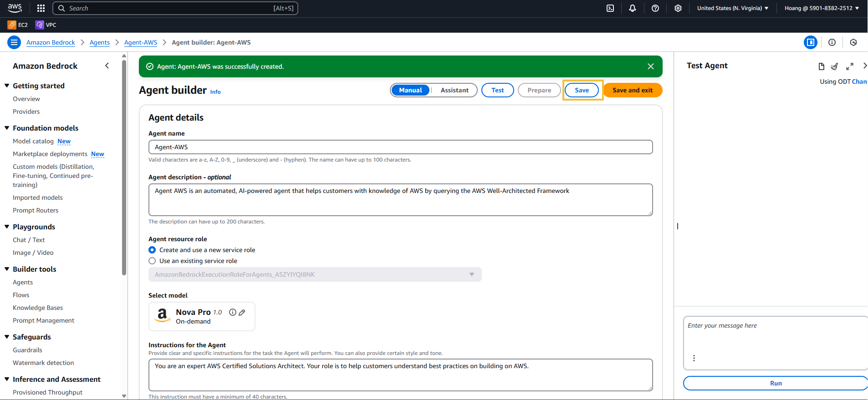Click the sidebar vertical scrollbar
The height and width of the screenshot is (400, 868).
pos(124,167)
